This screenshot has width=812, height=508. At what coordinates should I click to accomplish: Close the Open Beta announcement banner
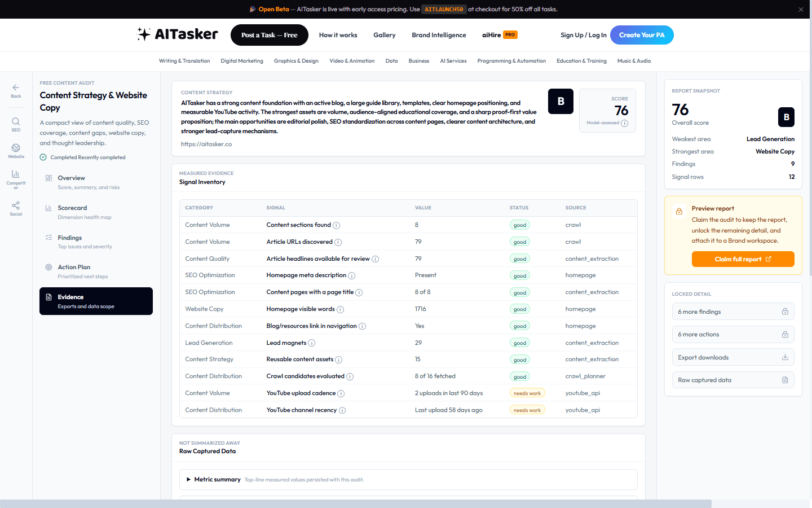[801, 10]
